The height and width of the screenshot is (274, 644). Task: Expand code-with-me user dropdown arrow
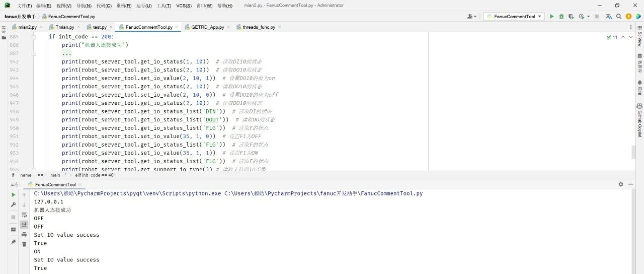[x=475, y=17]
